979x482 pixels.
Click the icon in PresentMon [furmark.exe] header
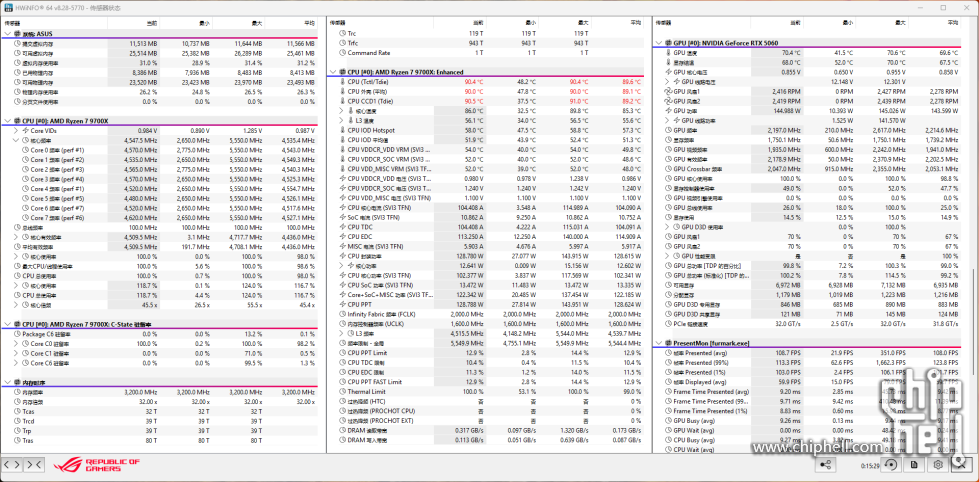click(668, 343)
